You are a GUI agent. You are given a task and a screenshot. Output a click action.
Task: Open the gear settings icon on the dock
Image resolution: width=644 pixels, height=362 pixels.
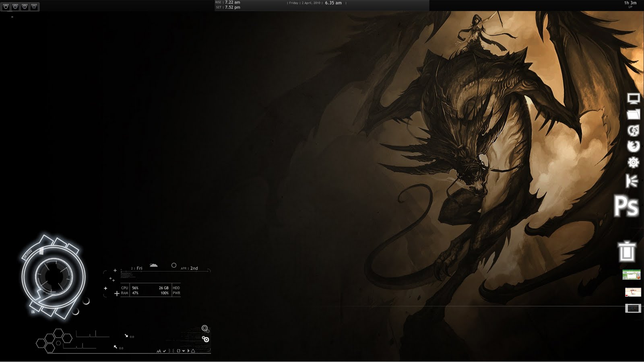pos(633,163)
